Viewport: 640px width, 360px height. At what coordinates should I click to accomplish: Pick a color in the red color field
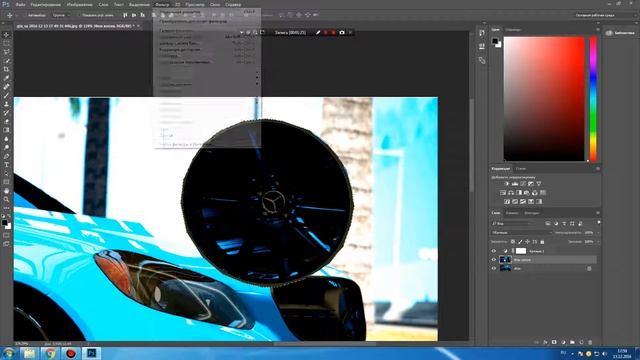click(x=544, y=99)
